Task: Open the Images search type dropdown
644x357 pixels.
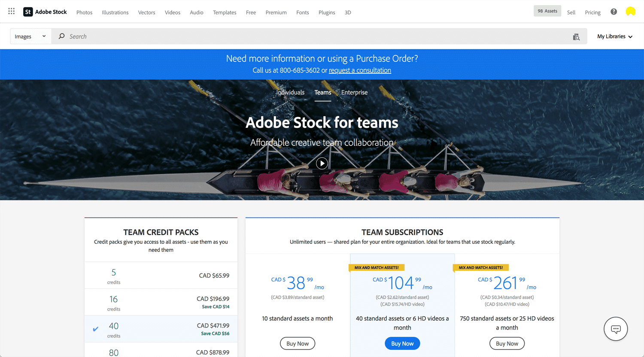Action: [30, 36]
